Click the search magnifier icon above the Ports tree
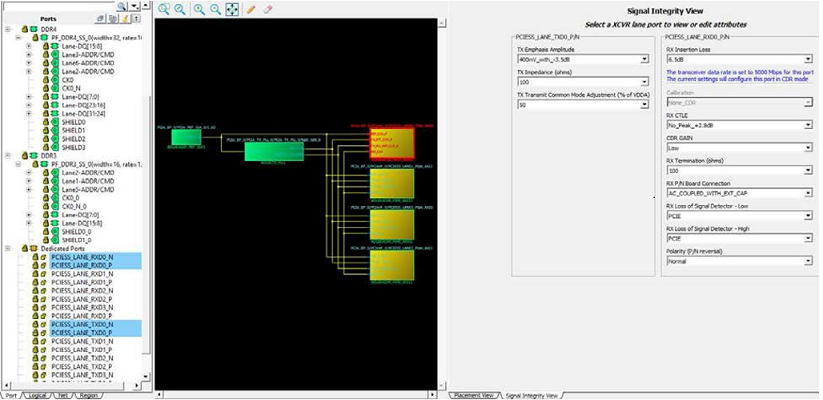The width and height of the screenshot is (823, 400). point(121,6)
